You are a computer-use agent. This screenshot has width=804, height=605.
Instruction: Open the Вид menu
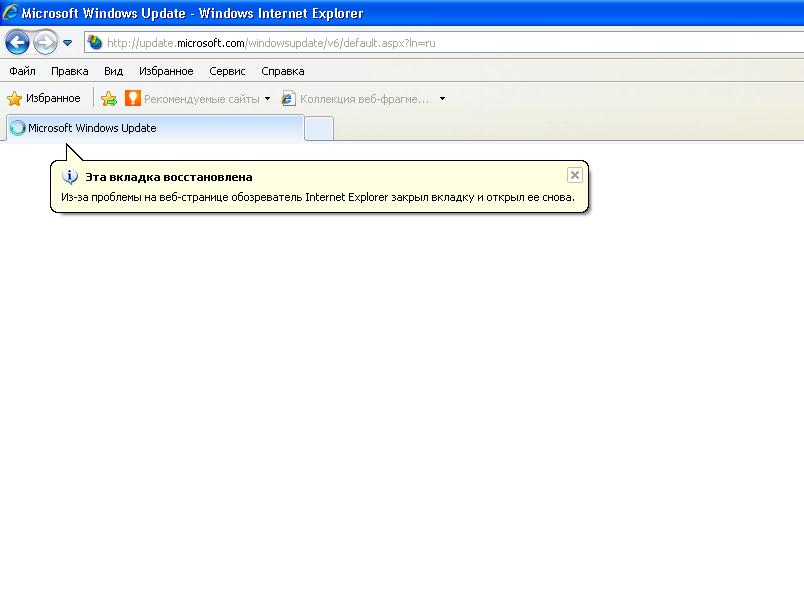(113, 71)
